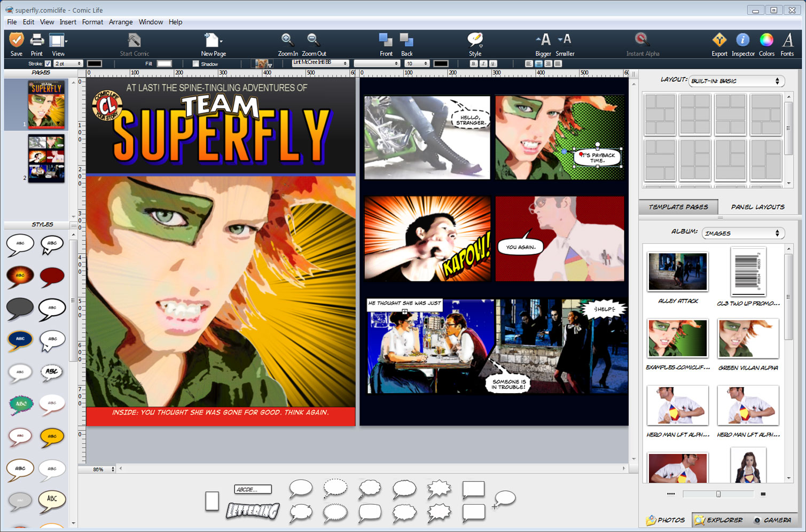Screen dimensions: 806x532
Task: Select the cloud thought balloon shape
Action: 370,488
